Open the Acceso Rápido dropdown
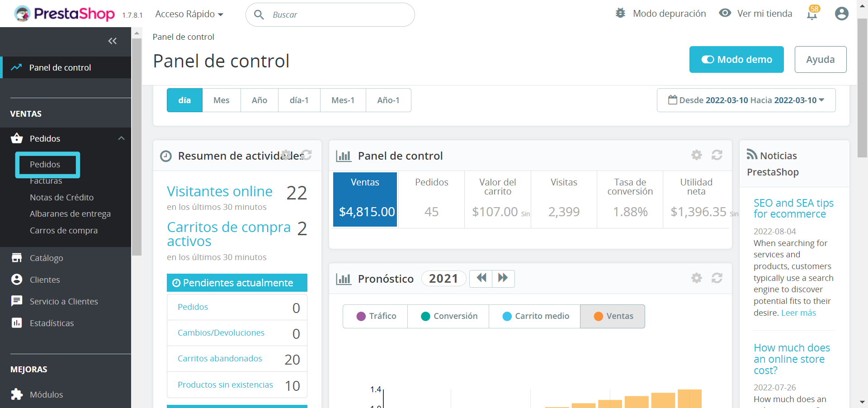The height and width of the screenshot is (408, 868). click(189, 14)
